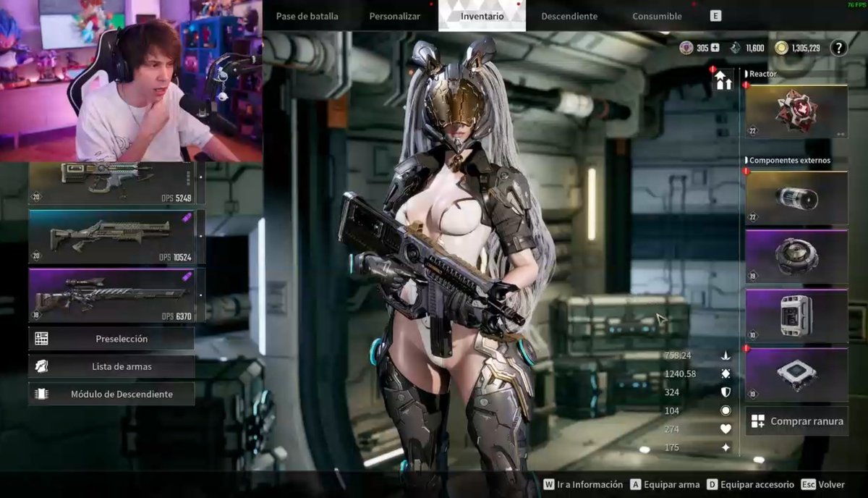Select the square chip external component slot

click(796, 374)
